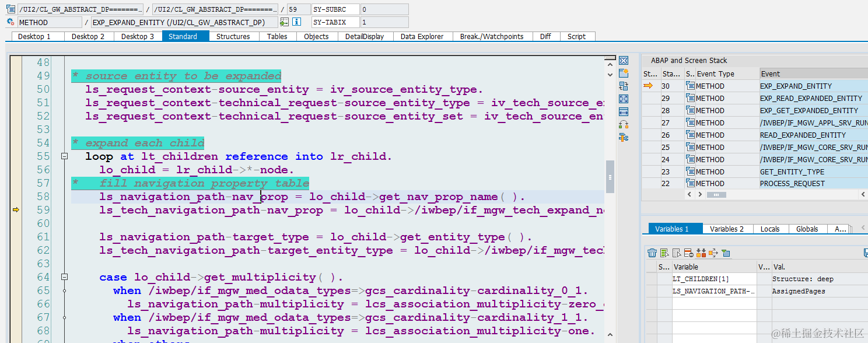Click the replace tool icon in the side strip
Viewport: 868px width, 343px height.
pyautogui.click(x=624, y=86)
